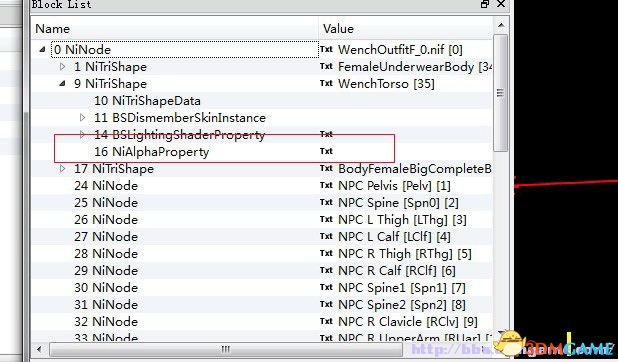The width and height of the screenshot is (618, 362).
Task: Close the Block List panel
Action: tap(501, 4)
